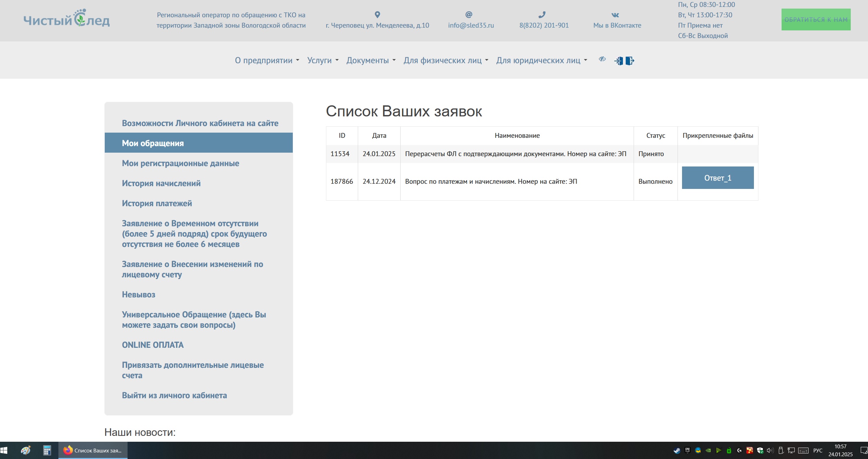Click the login door icon in navbar

coord(619,61)
